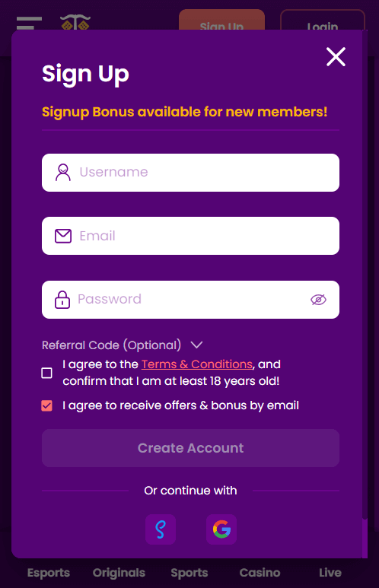Switch to the Sports tab
Image resolution: width=379 pixels, height=588 pixels.
click(189, 573)
